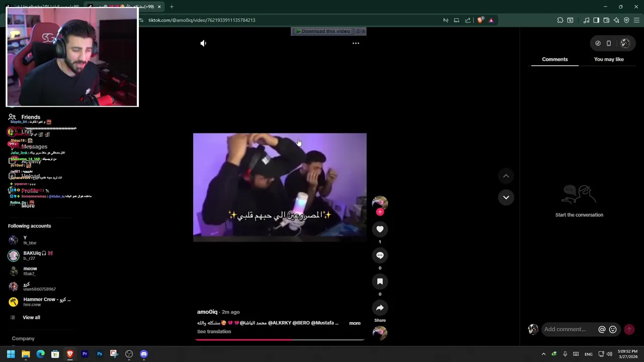Click the Company footer heading

(23, 339)
